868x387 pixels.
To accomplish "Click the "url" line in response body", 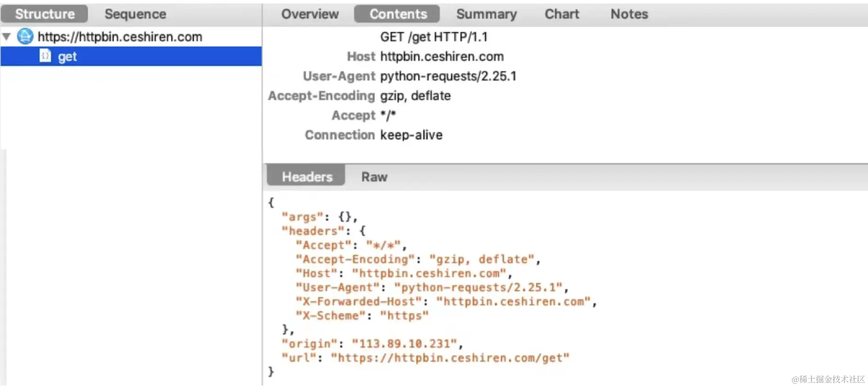I will click(425, 358).
